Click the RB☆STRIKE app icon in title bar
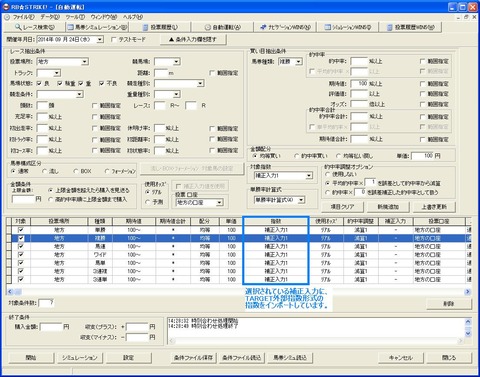This screenshot has height=377, width=480. (6, 6)
